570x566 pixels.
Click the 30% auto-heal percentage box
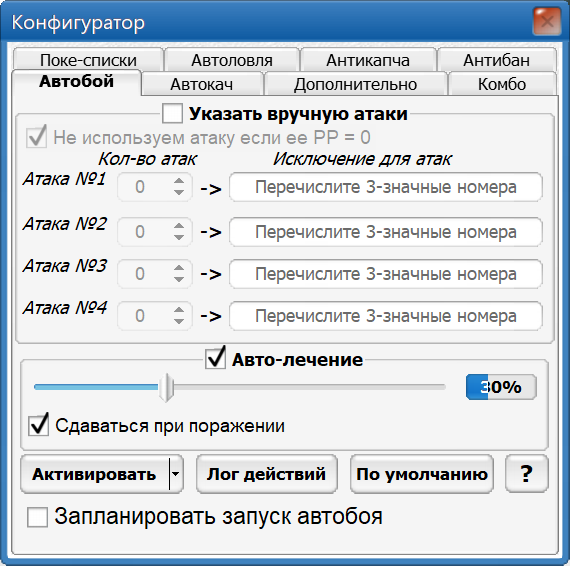[x=501, y=387]
